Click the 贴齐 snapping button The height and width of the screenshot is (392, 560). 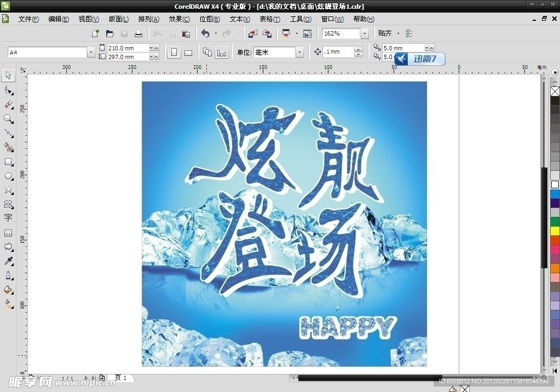384,33
